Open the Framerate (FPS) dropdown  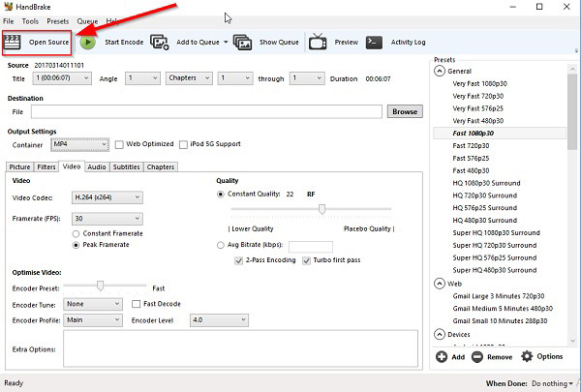(107, 219)
